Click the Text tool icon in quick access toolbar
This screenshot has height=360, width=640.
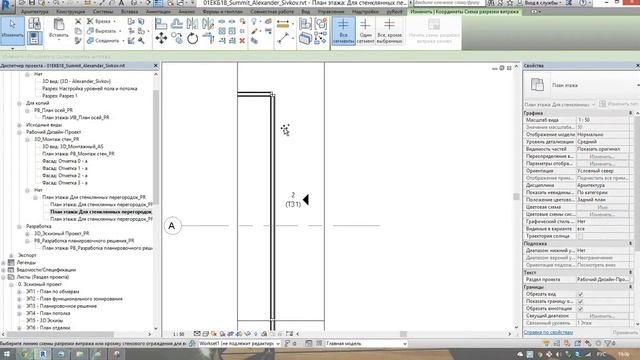click(121, 3)
